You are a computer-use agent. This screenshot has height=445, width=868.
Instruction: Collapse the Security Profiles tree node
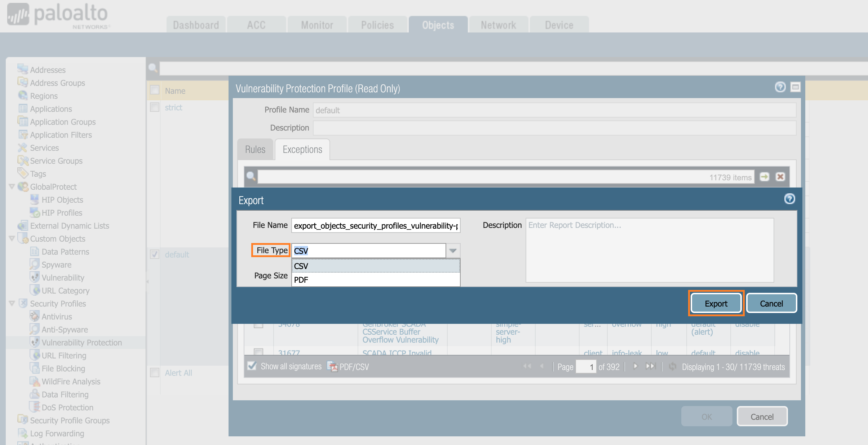(x=12, y=303)
